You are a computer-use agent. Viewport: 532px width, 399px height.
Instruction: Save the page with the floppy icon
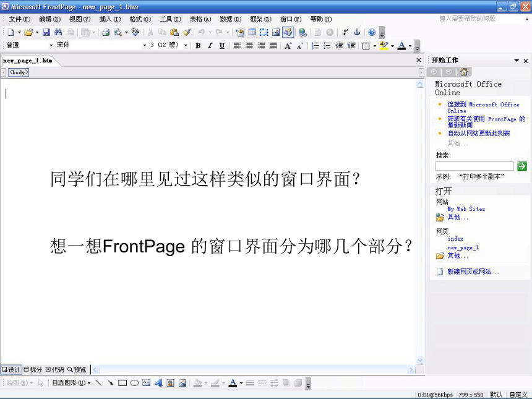(x=46, y=32)
